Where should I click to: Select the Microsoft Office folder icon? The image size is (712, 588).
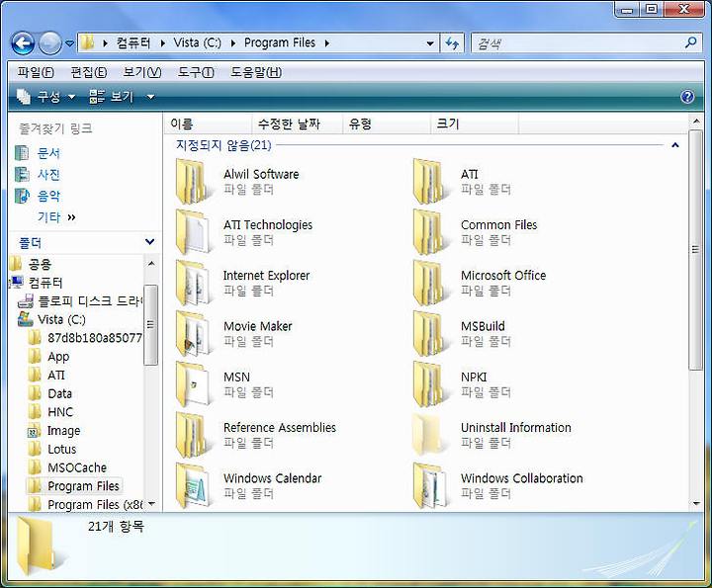pyautogui.click(x=430, y=283)
